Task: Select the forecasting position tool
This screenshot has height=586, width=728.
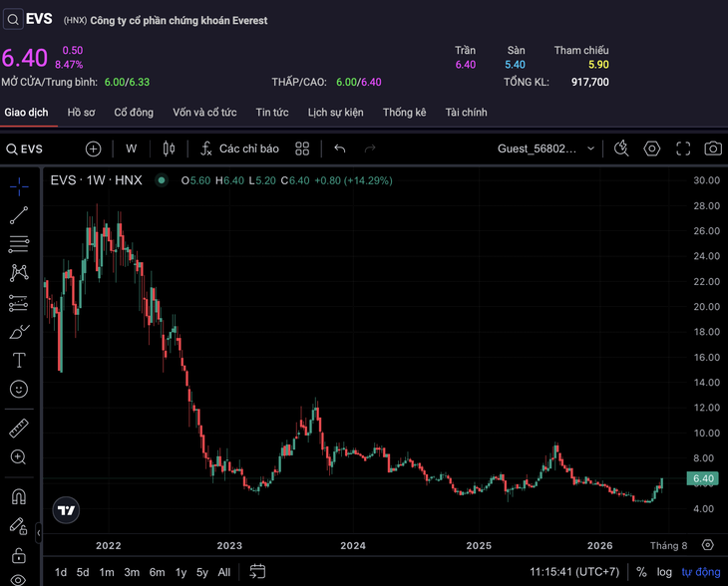Action: [19, 303]
